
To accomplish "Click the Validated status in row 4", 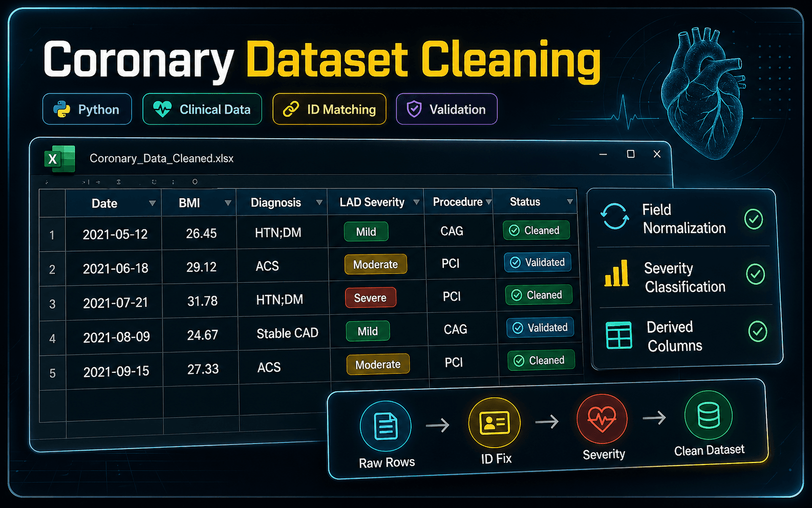I will coord(540,328).
